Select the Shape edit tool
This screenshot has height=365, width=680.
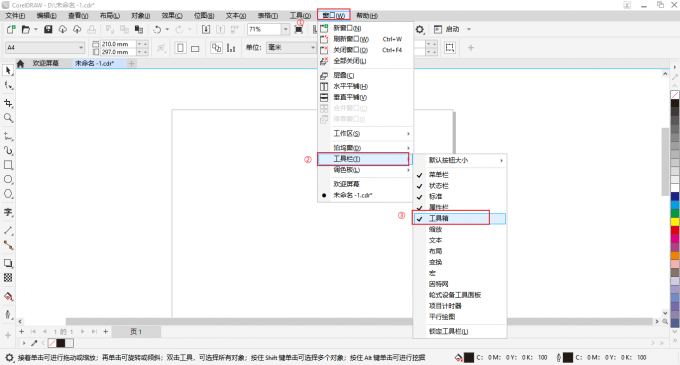[8, 85]
